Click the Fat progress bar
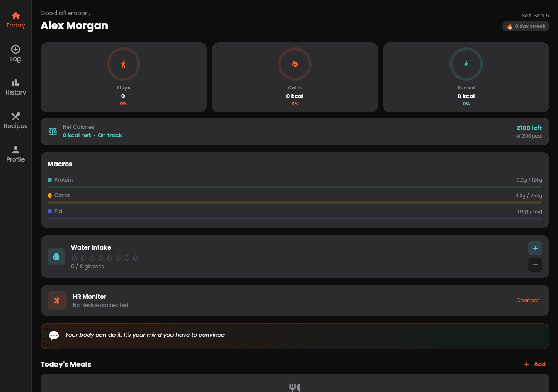This screenshot has height=392, width=558. [295, 218]
